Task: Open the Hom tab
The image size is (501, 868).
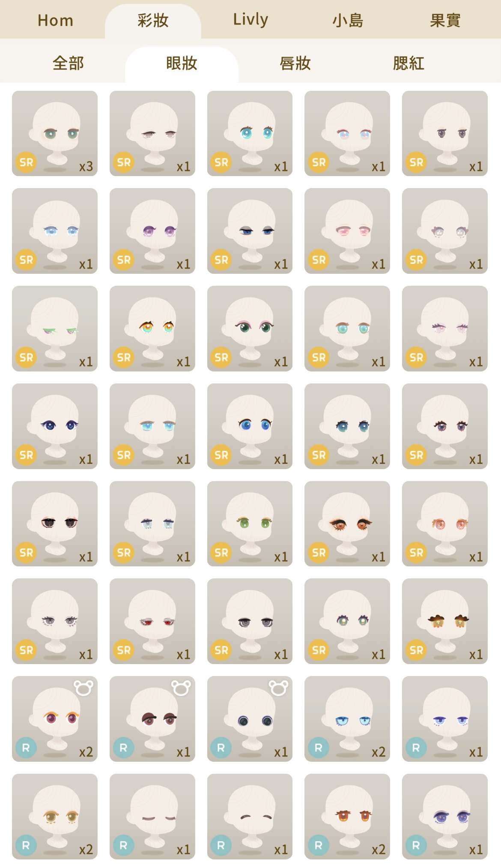Action: pyautogui.click(x=55, y=20)
